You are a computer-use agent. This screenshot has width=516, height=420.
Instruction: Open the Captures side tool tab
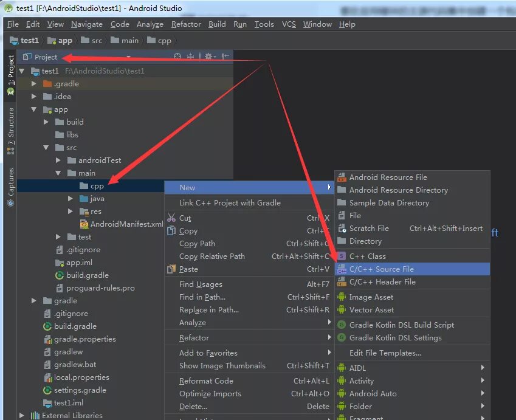[x=11, y=187]
